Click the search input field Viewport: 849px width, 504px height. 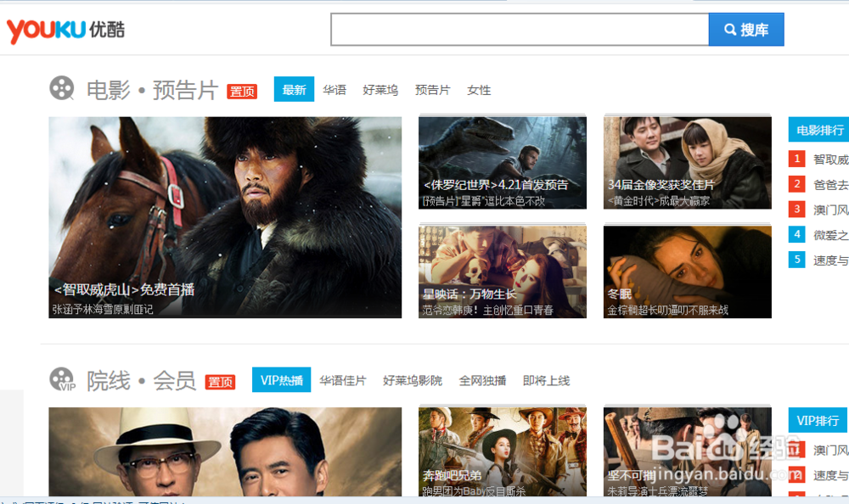point(520,29)
